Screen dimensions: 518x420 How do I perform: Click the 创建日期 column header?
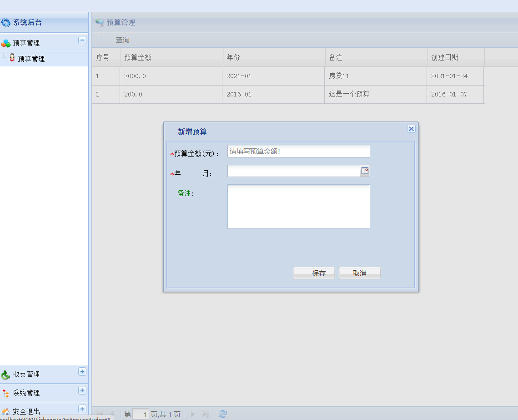(x=456, y=57)
